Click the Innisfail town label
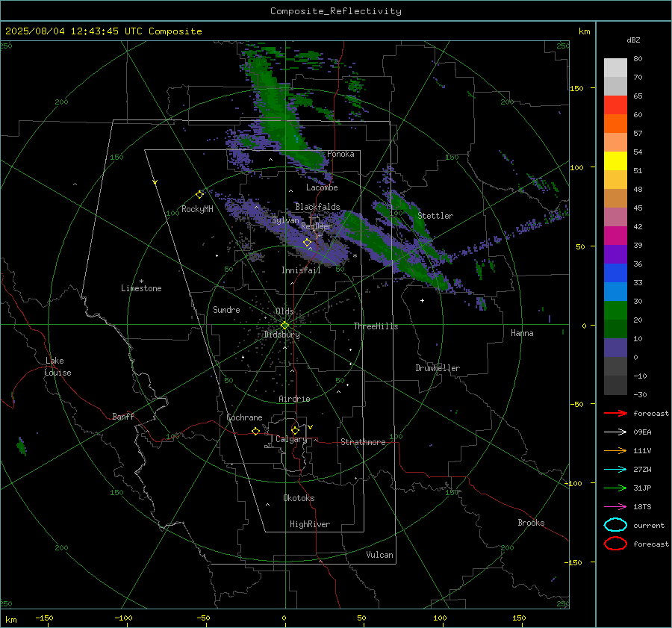The image size is (672, 628). pyautogui.click(x=301, y=270)
